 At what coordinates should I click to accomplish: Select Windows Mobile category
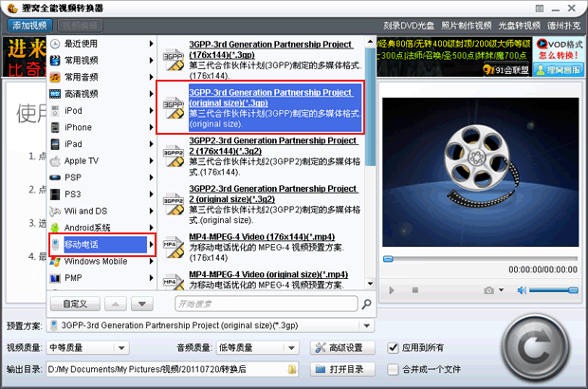point(101,262)
